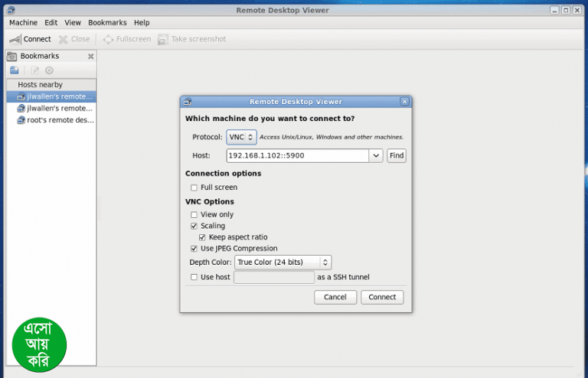The height and width of the screenshot is (378, 588).
Task: Click the edit bookmark icon
Action: click(34, 70)
